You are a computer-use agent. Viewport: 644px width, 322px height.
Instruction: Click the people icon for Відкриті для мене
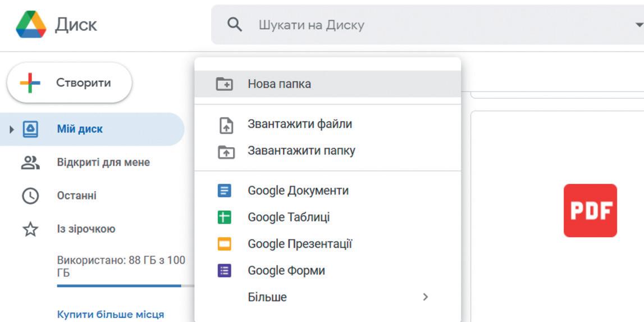tap(30, 162)
